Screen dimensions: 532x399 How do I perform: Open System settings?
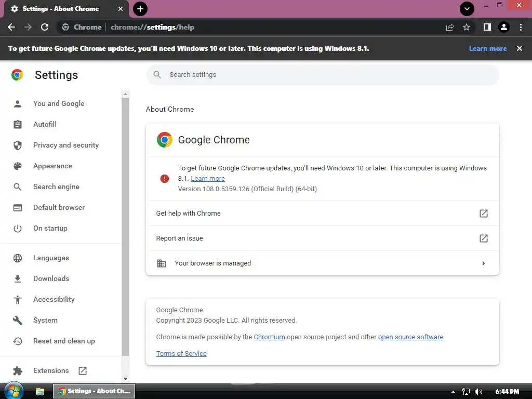click(46, 320)
